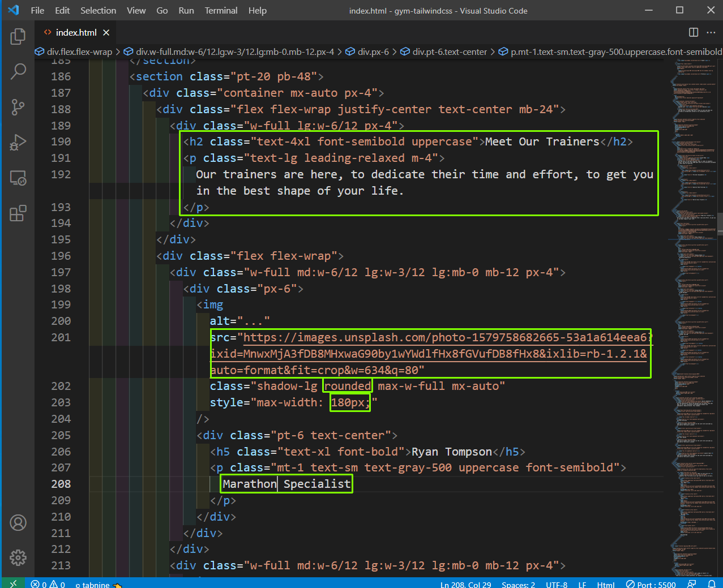Toggle Live Server on Port 5500
Screen dimensions: 723x588
(x=651, y=584)
